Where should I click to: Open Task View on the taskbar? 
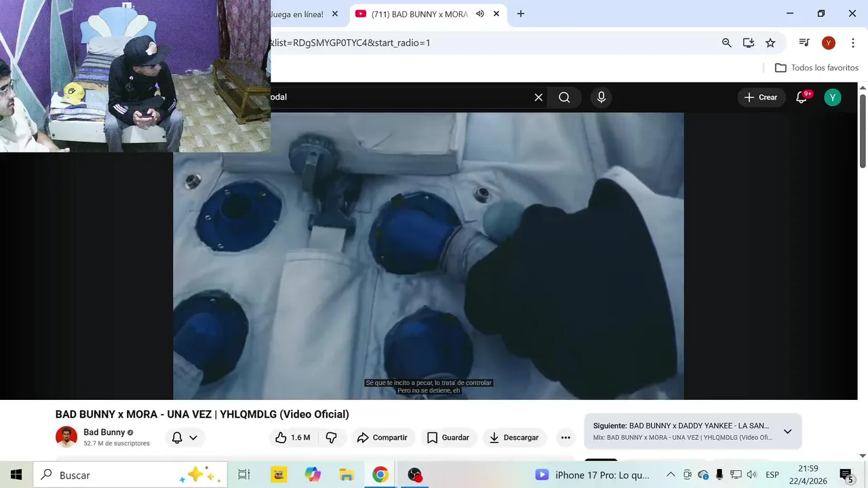(244, 474)
